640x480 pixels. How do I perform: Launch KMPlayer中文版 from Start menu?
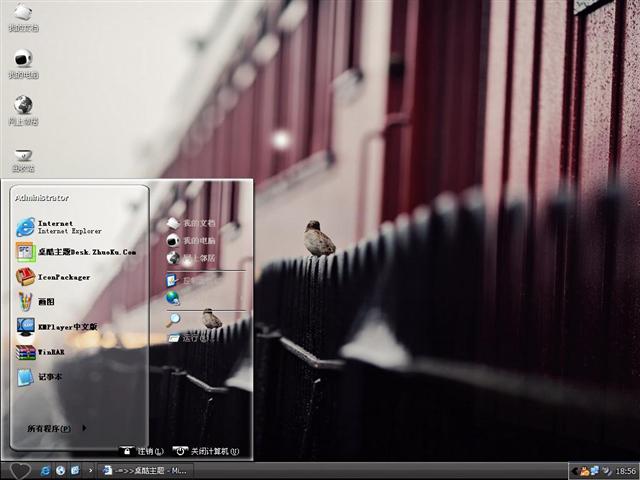click(57, 327)
